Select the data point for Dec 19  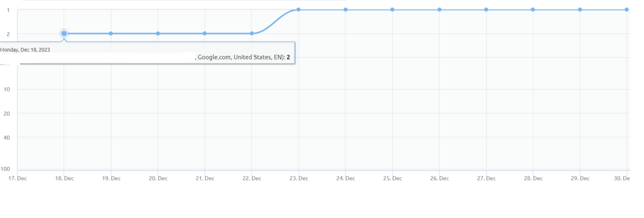click(111, 33)
